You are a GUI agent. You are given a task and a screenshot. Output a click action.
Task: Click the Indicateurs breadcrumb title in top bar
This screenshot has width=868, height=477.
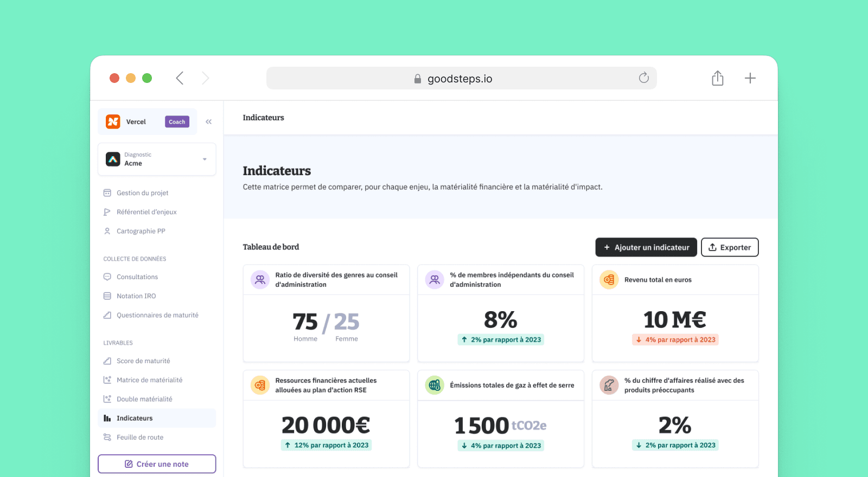263,118
